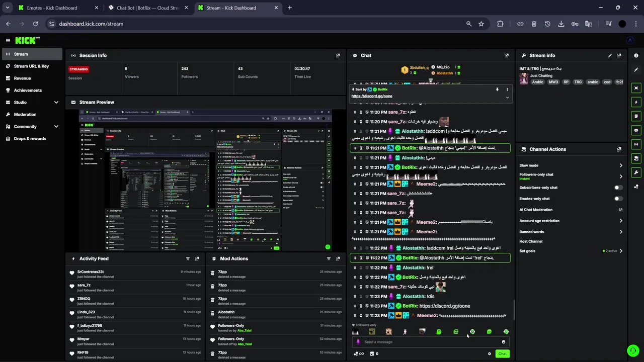Open pinned message options menu
The width and height of the screenshot is (644, 362).
click(x=507, y=89)
